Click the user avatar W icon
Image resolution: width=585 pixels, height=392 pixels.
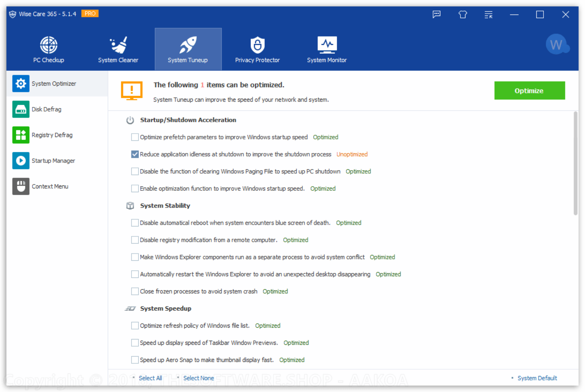tap(556, 45)
